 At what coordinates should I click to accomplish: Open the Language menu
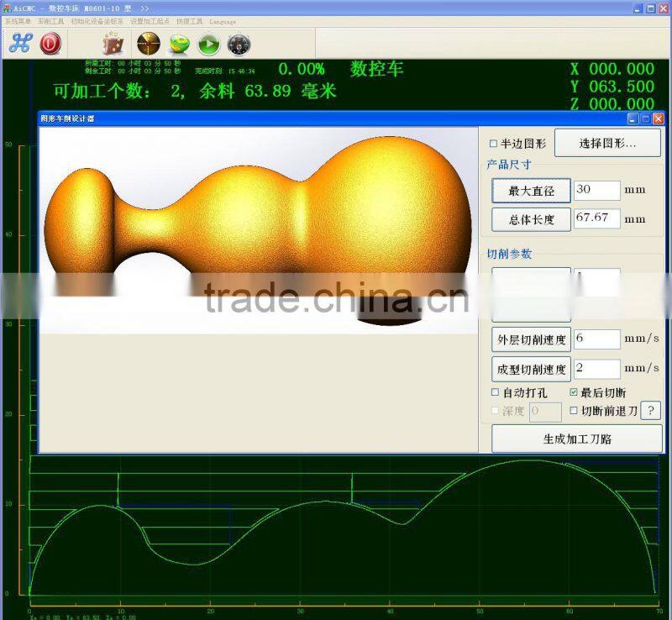click(x=223, y=21)
